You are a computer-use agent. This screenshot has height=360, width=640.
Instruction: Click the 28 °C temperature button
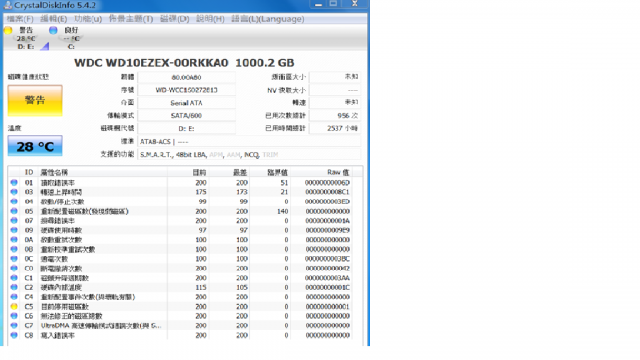(x=35, y=146)
